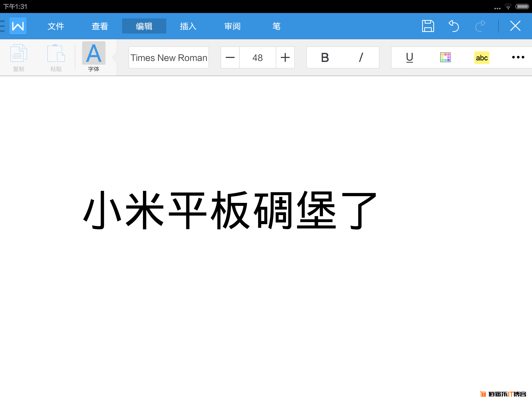Tap the font size value 48

point(258,57)
